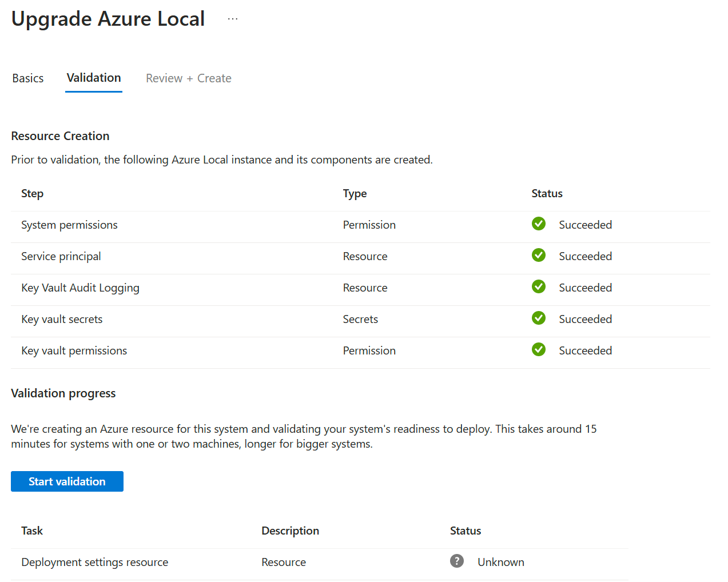728x582 pixels.
Task: Select the Key vault secrets step
Action: 62,320
